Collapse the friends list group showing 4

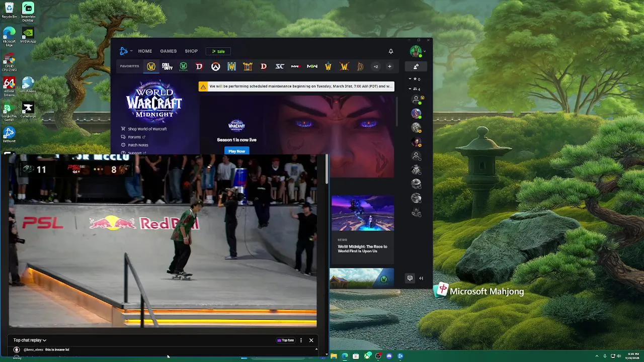(415, 89)
